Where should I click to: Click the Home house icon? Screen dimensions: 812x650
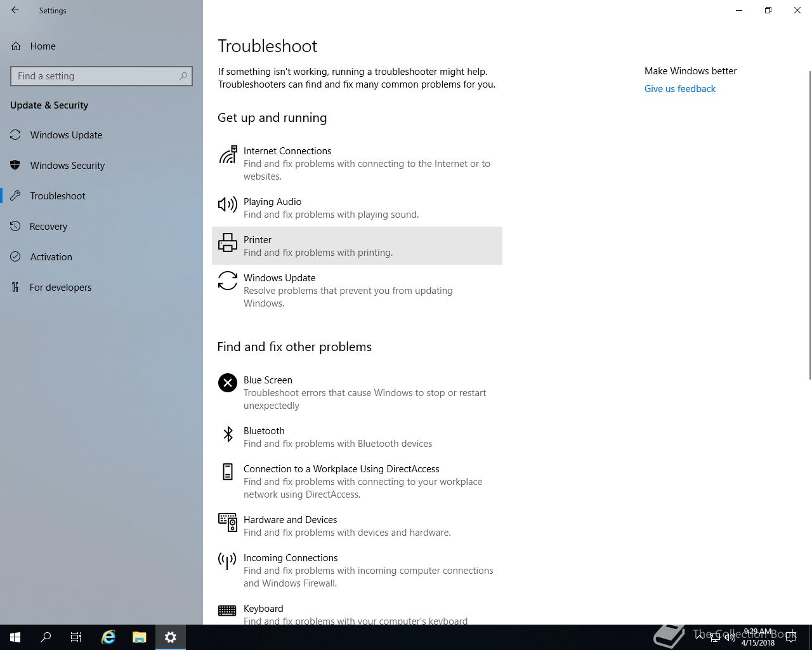click(x=16, y=46)
